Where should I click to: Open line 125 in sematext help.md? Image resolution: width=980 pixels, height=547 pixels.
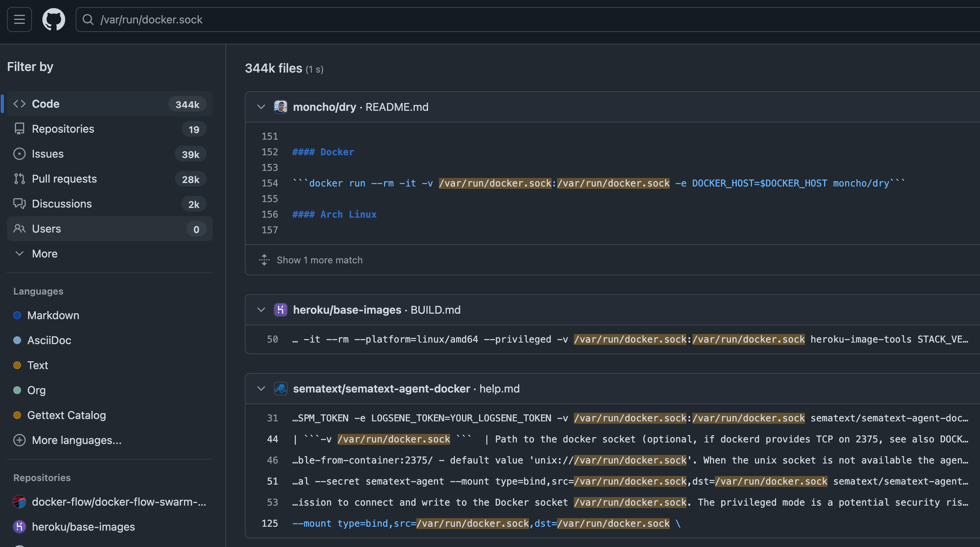270,523
